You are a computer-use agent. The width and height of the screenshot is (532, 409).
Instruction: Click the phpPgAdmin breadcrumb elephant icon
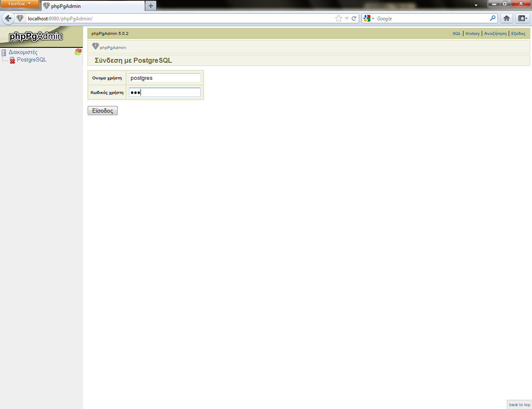point(96,46)
